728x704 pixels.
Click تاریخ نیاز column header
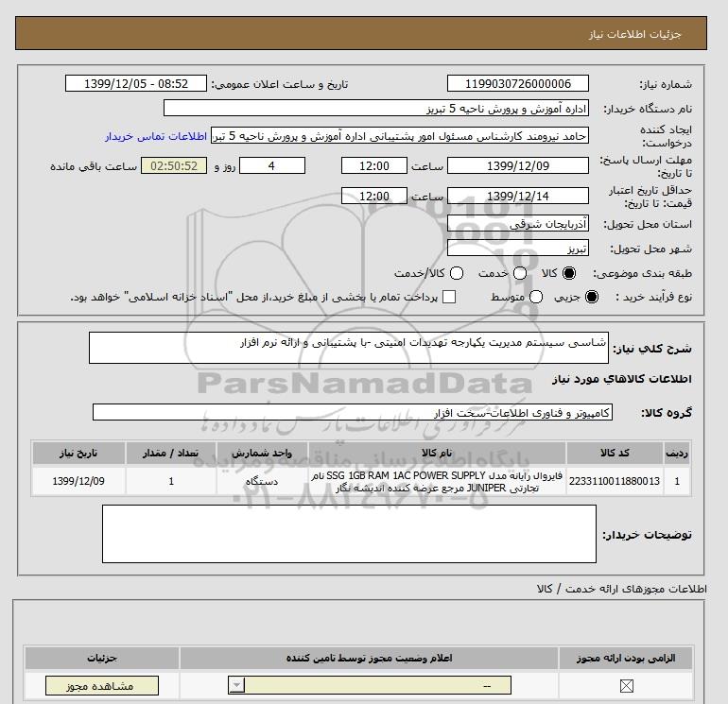[78, 453]
